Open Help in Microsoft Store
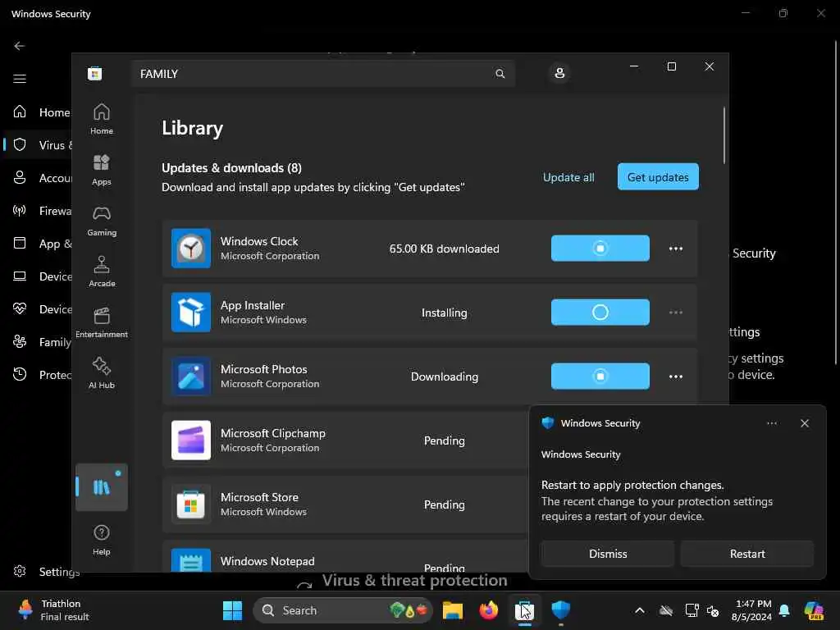The width and height of the screenshot is (840, 630). (x=101, y=540)
